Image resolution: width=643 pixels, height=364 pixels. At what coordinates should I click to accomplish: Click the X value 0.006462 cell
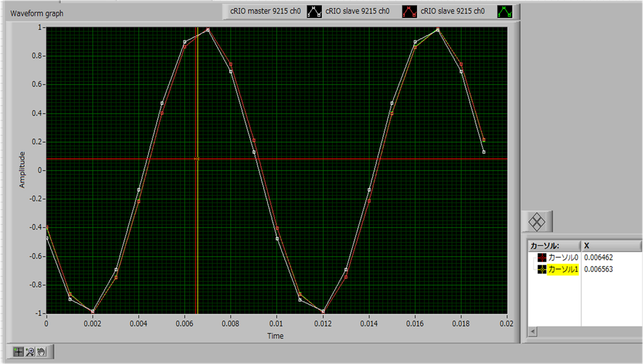(x=599, y=257)
